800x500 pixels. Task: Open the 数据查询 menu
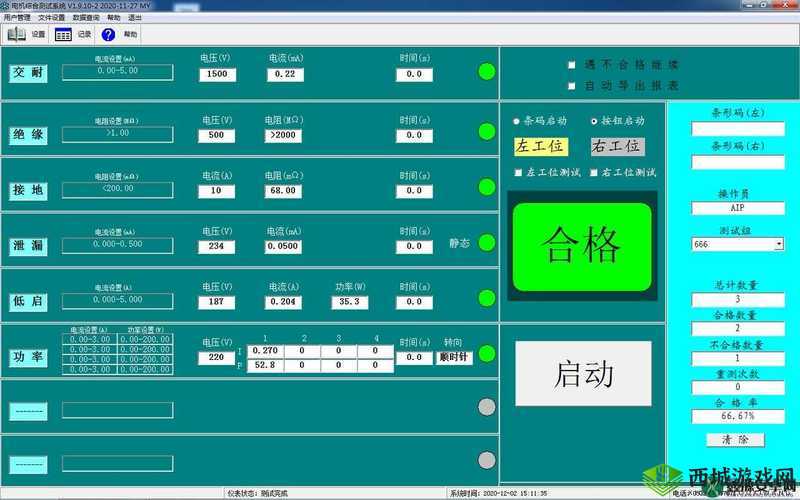(86, 17)
